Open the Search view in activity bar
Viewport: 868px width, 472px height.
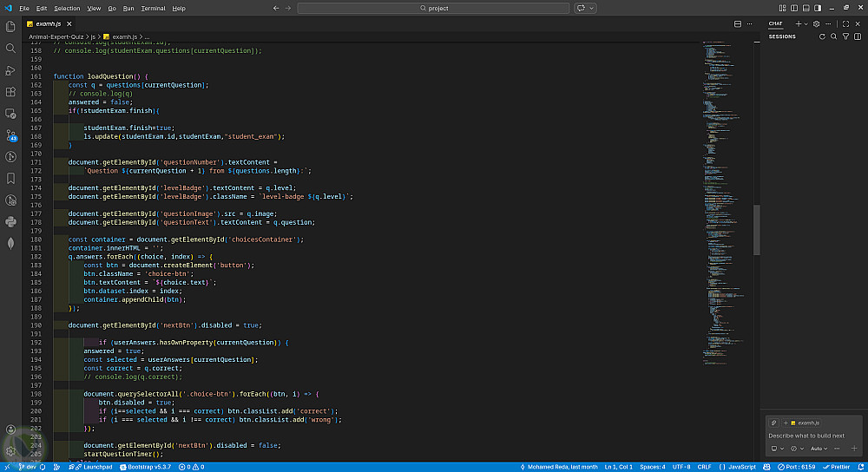(x=10, y=49)
